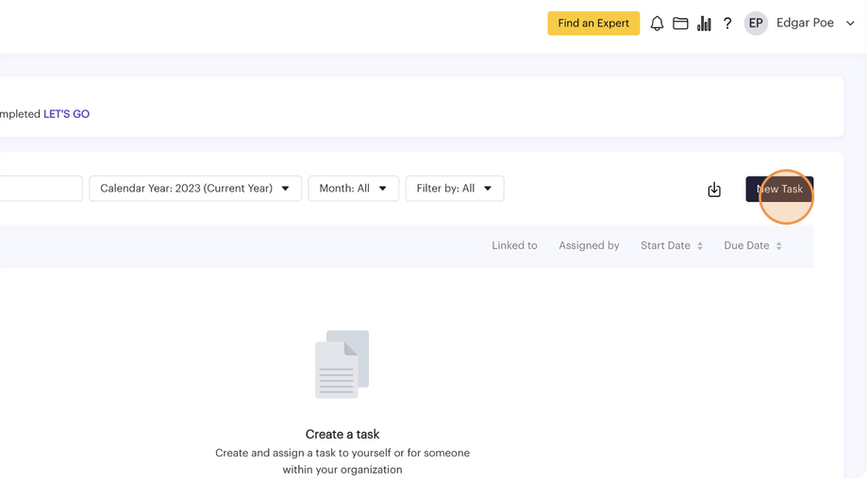Image resolution: width=868 pixels, height=481 pixels.
Task: Click the Assigned by column header
Action: click(x=589, y=246)
